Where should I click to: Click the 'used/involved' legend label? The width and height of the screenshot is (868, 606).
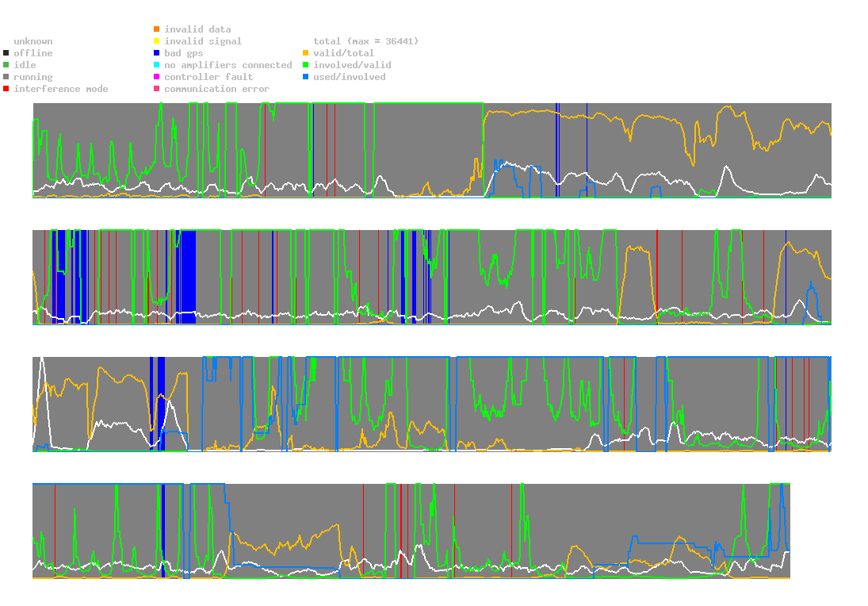pos(350,77)
